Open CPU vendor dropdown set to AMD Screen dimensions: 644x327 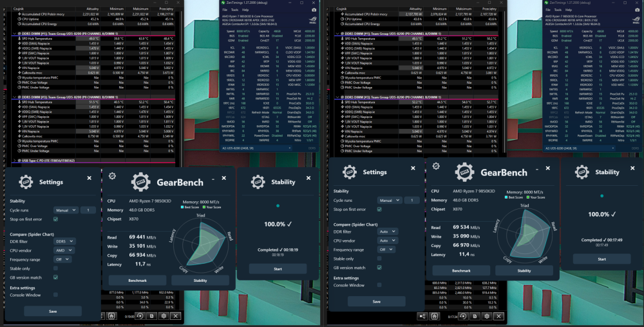64,250
